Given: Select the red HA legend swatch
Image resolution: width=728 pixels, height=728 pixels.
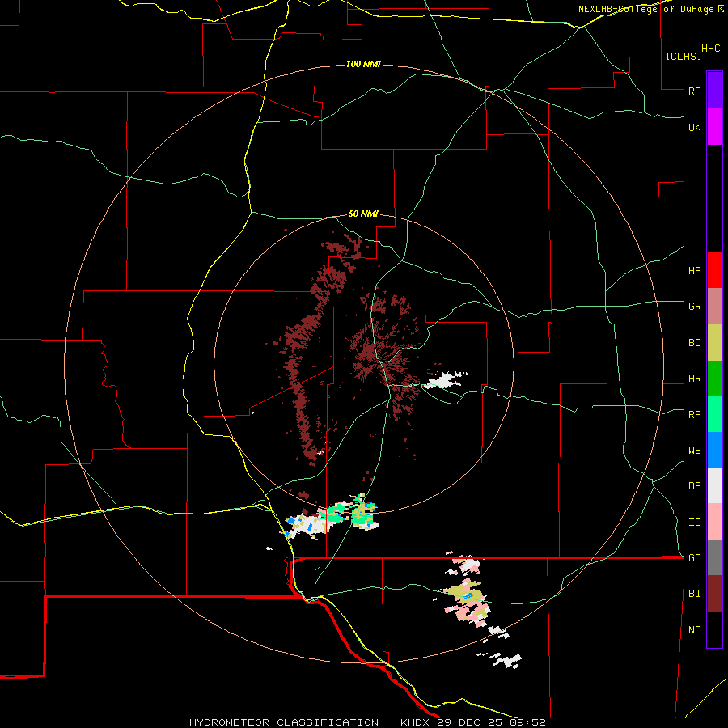Looking at the screenshot, I should point(714,270).
